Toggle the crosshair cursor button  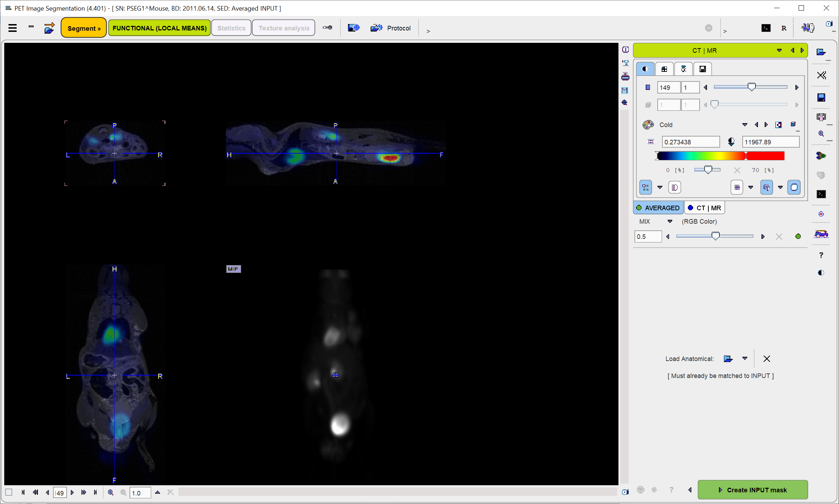766,187
